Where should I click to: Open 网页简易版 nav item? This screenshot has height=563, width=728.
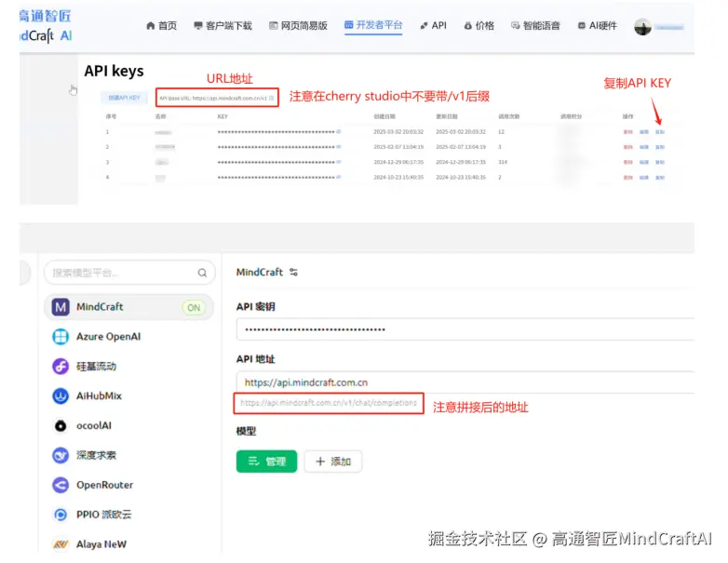coord(299,25)
